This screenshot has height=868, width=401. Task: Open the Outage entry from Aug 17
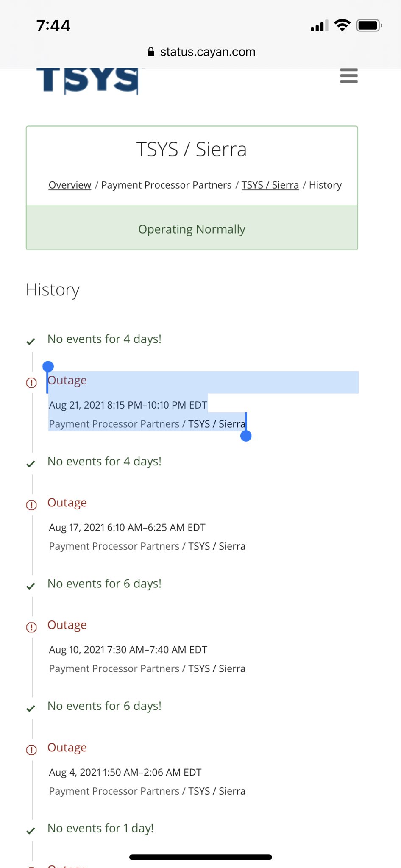[x=67, y=503]
